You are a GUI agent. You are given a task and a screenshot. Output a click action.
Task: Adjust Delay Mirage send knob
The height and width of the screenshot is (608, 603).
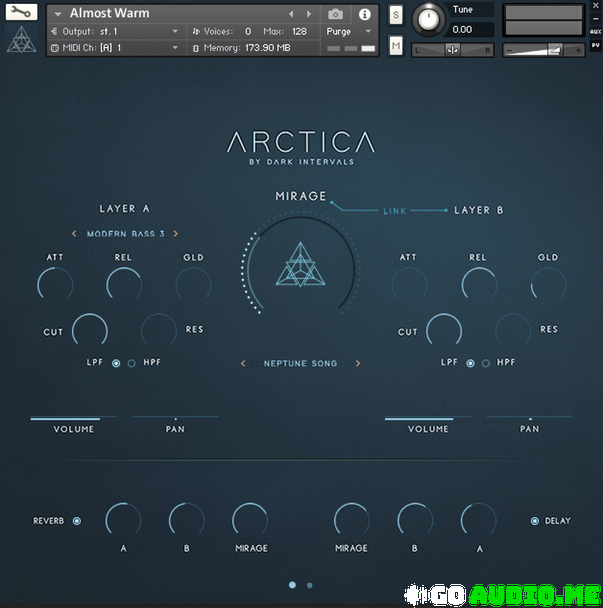click(x=352, y=520)
